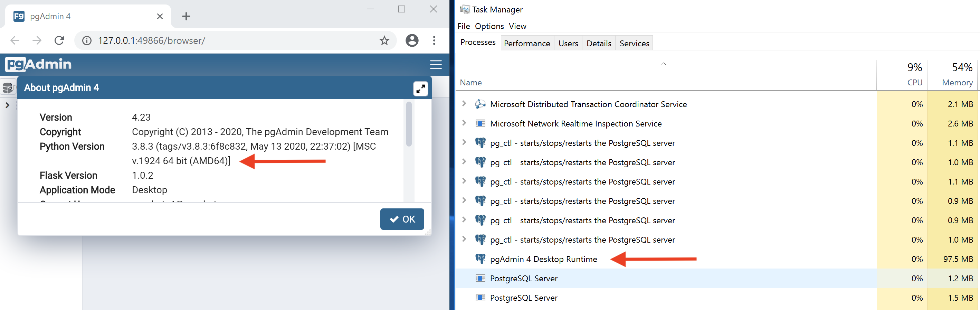View site information icon in address bar
Image resolution: width=980 pixels, height=310 pixels.
coord(87,41)
